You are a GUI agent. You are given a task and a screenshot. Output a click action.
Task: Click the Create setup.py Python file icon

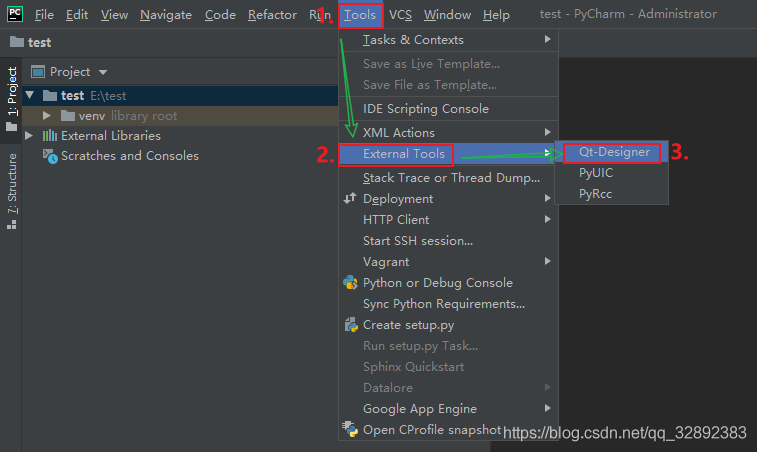[350, 325]
